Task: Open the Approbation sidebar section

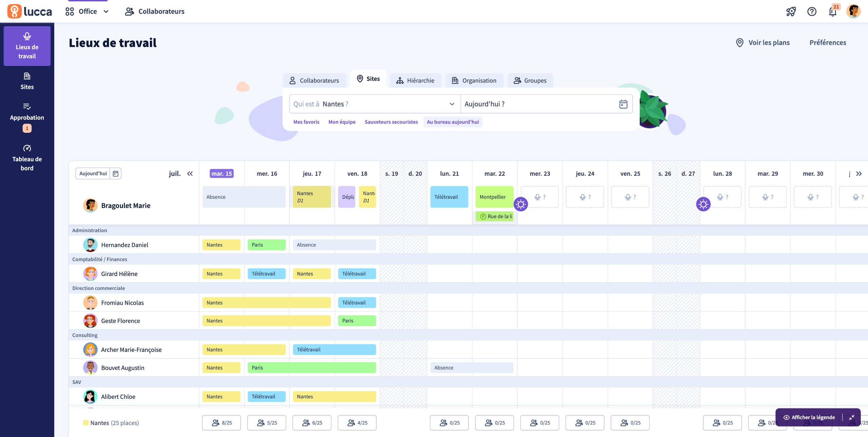Action: tap(27, 117)
